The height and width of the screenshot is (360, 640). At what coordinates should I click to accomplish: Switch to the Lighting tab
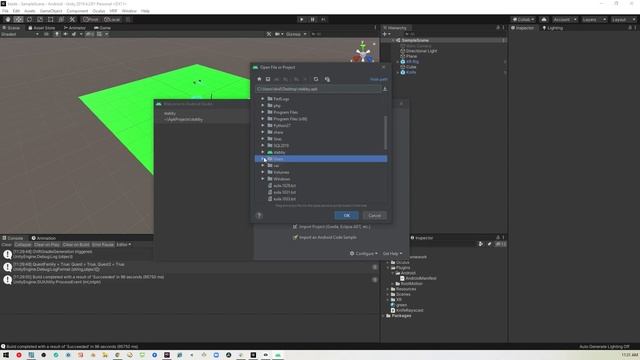pos(552,28)
